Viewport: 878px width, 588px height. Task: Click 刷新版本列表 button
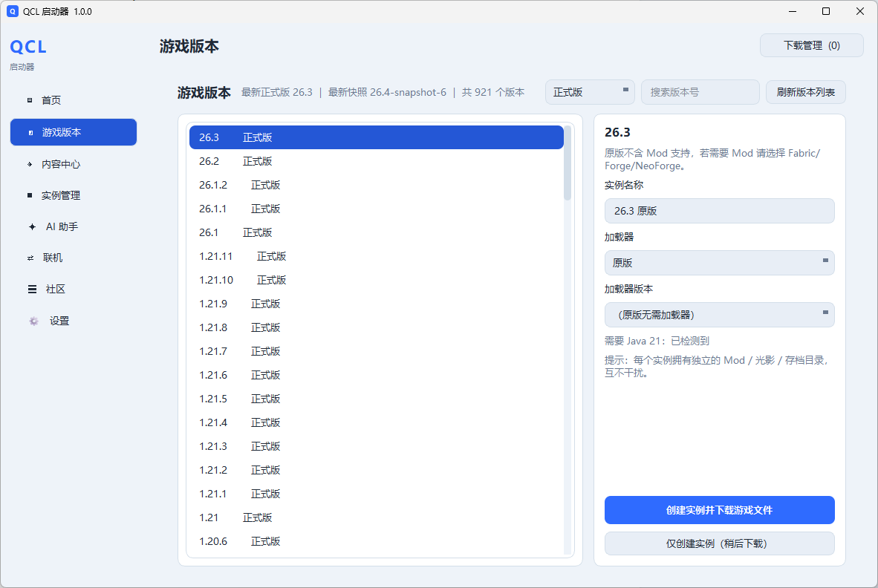(x=805, y=92)
